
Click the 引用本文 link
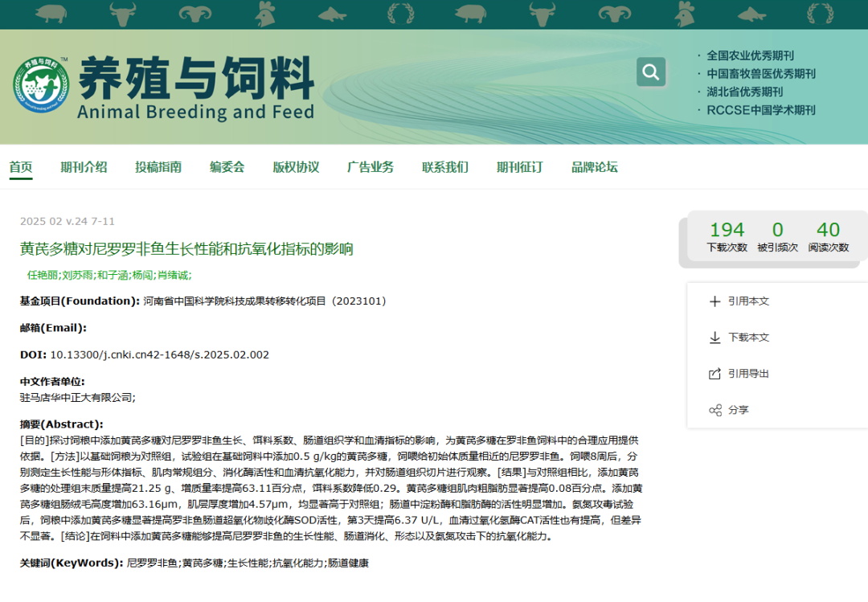pyautogui.click(x=748, y=301)
